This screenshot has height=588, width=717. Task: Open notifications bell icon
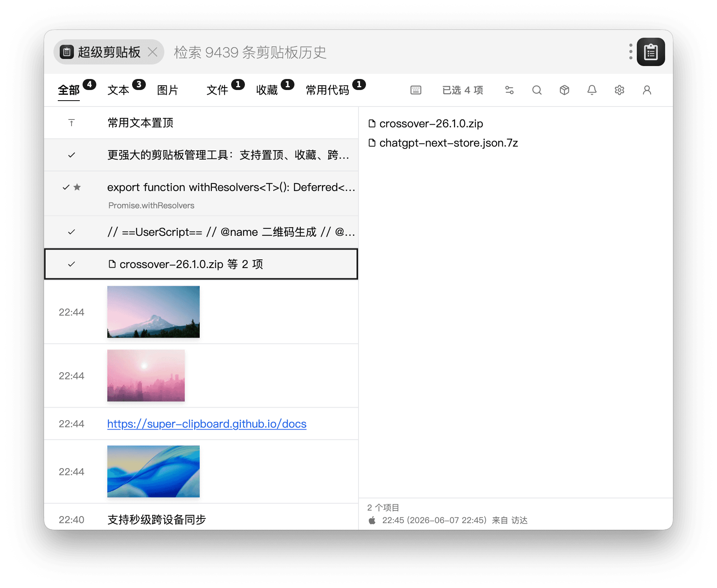click(x=592, y=90)
